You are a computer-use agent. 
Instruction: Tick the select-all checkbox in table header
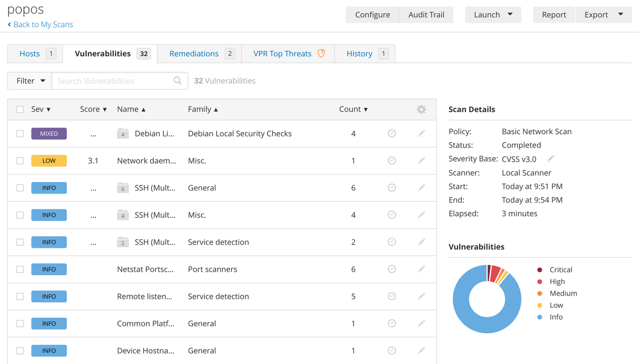(20, 109)
